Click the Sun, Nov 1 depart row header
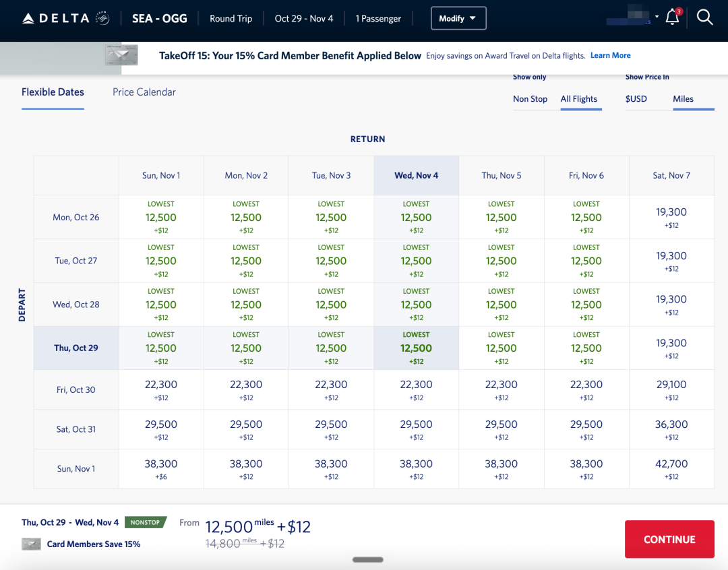Viewport: 728px width, 570px height. [x=76, y=469]
